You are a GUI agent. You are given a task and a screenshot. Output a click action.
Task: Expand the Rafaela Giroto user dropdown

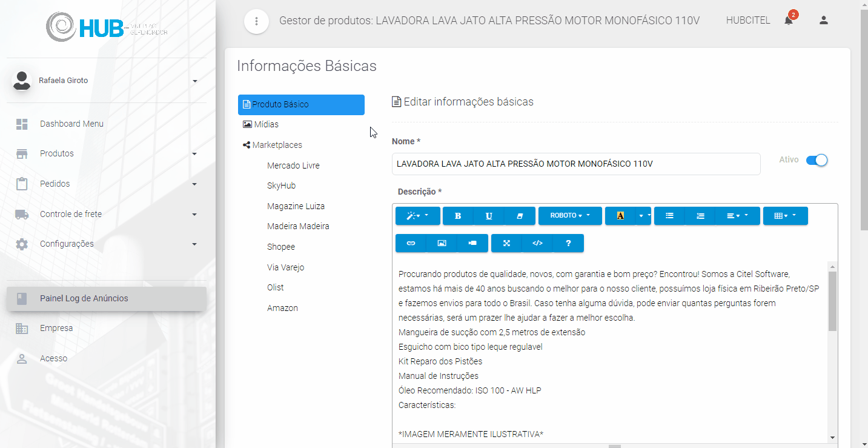coord(194,81)
